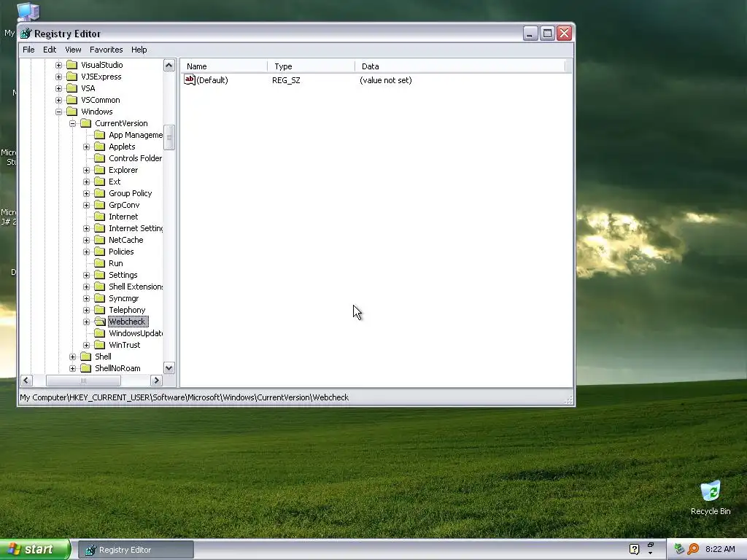Viewport: 747px width, 560px height.
Task: Click the orange search tray icon
Action: 693,549
